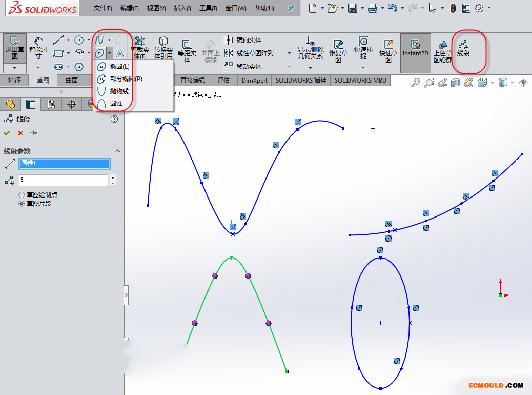Select the Trim Entities (剪裁实体) tool
Image resolution: width=532 pixels, height=395 pixels.
point(139,47)
